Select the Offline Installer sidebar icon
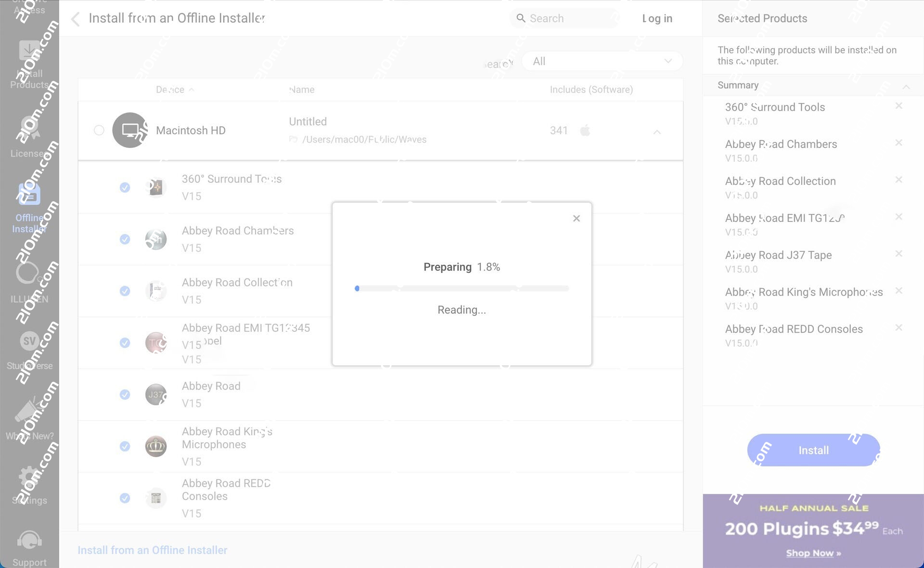Screen dimensions: 924x568 [x=29, y=195]
